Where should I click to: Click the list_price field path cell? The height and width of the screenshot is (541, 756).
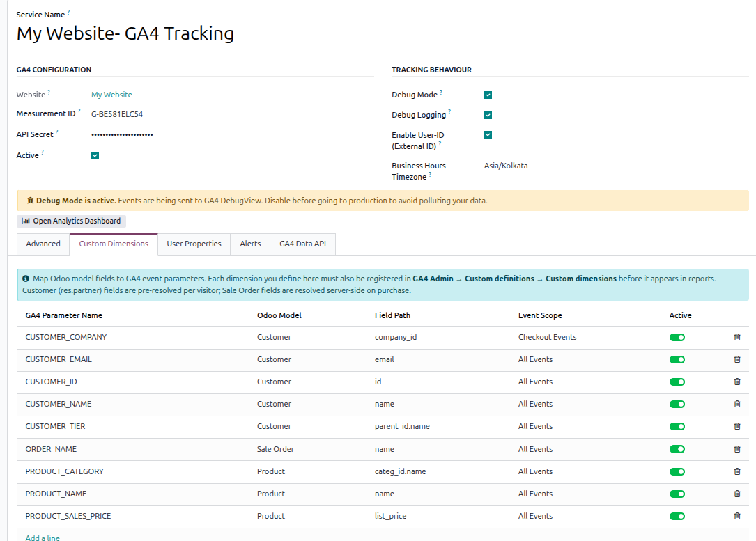(x=390, y=516)
